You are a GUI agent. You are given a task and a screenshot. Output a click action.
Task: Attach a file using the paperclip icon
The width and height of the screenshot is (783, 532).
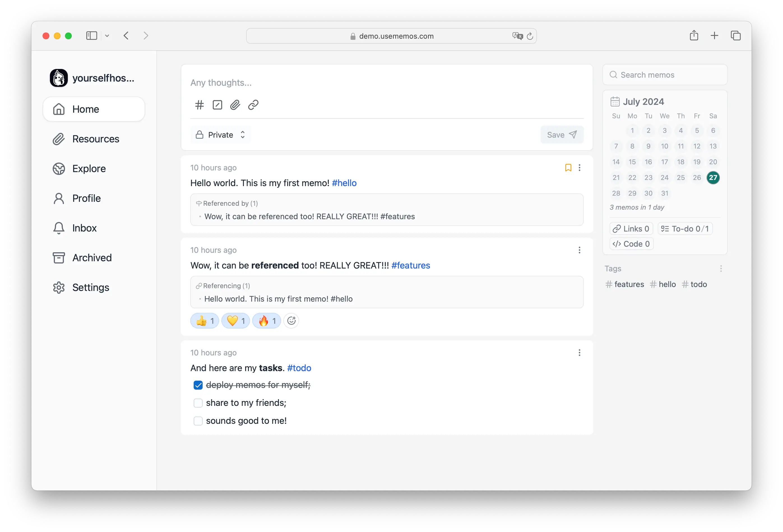coord(235,105)
